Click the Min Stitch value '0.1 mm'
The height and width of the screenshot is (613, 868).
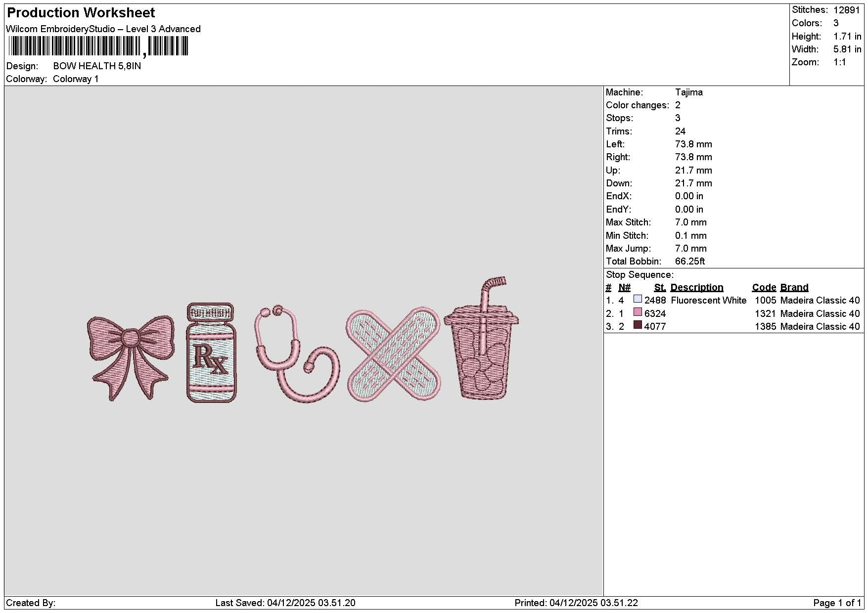click(x=690, y=236)
